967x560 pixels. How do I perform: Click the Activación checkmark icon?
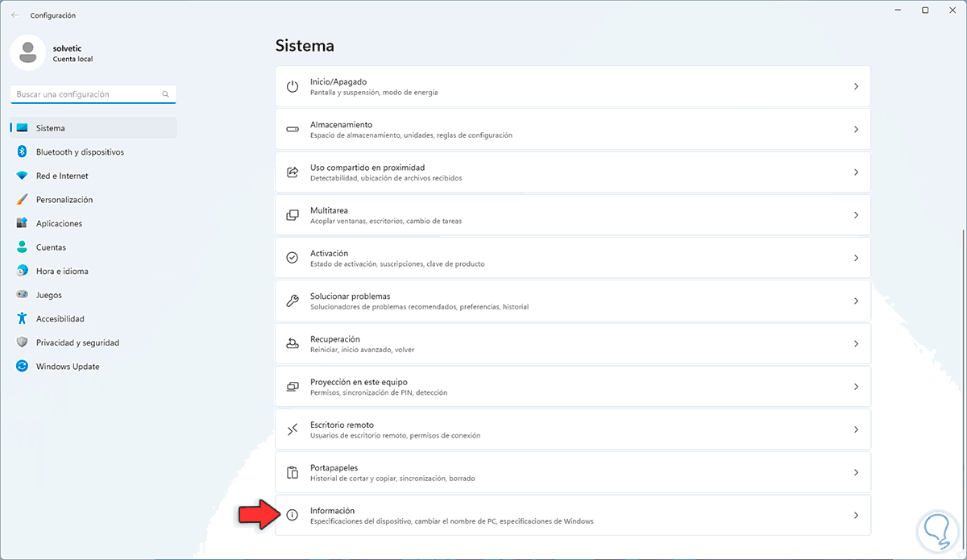293,258
